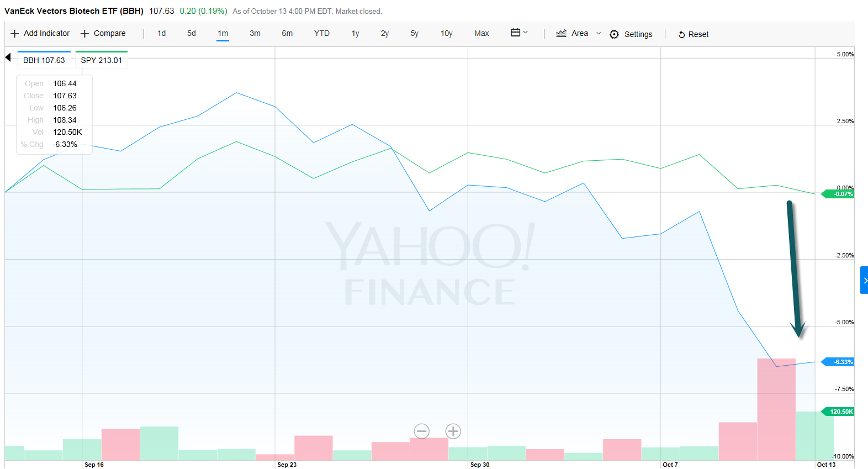Click the Add Indicator plus icon

coord(15,34)
